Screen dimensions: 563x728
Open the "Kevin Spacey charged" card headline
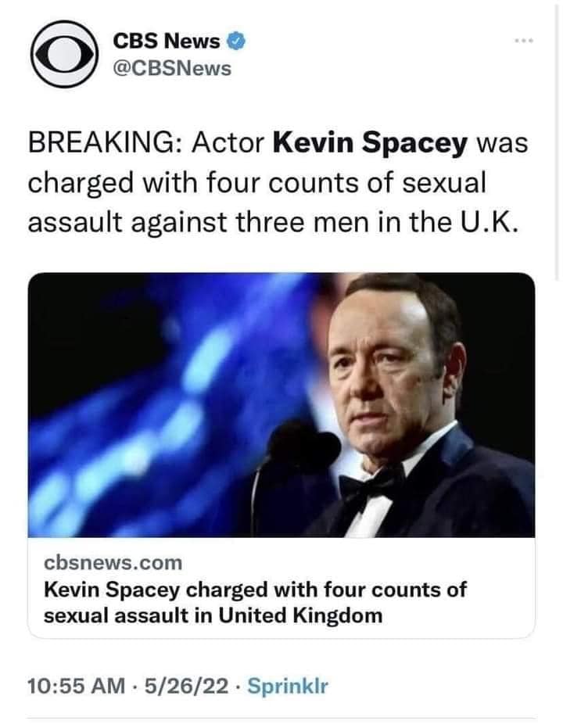255,589
